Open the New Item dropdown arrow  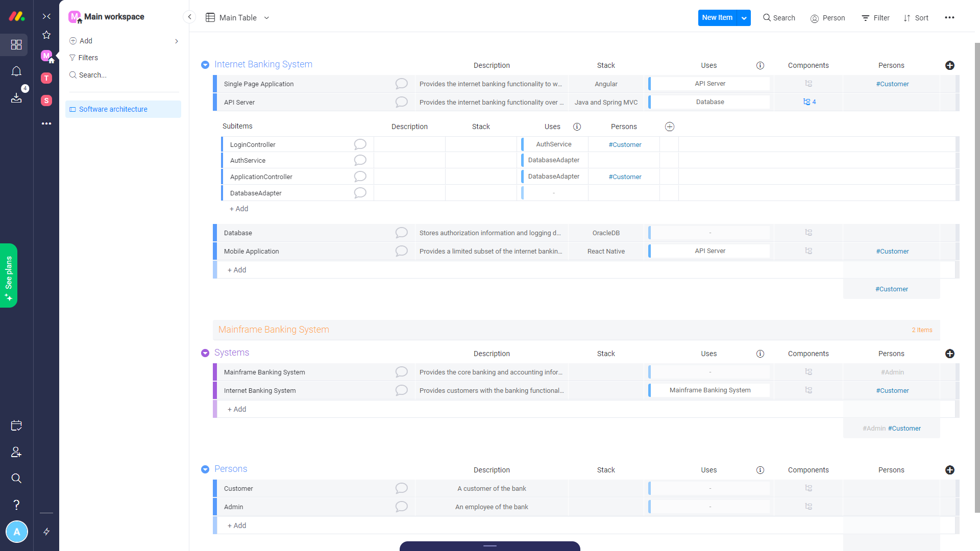click(744, 18)
